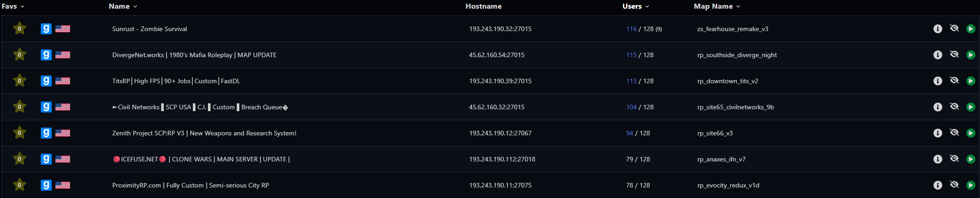
Task: Sort servers by Users column
Action: coord(636,6)
